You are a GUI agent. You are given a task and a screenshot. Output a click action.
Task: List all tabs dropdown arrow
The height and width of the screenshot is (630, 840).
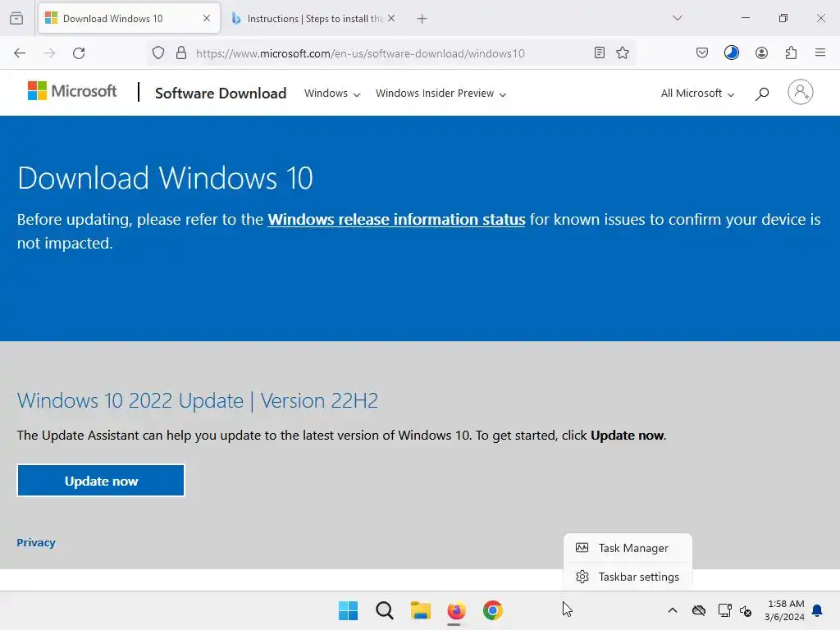pyautogui.click(x=677, y=18)
